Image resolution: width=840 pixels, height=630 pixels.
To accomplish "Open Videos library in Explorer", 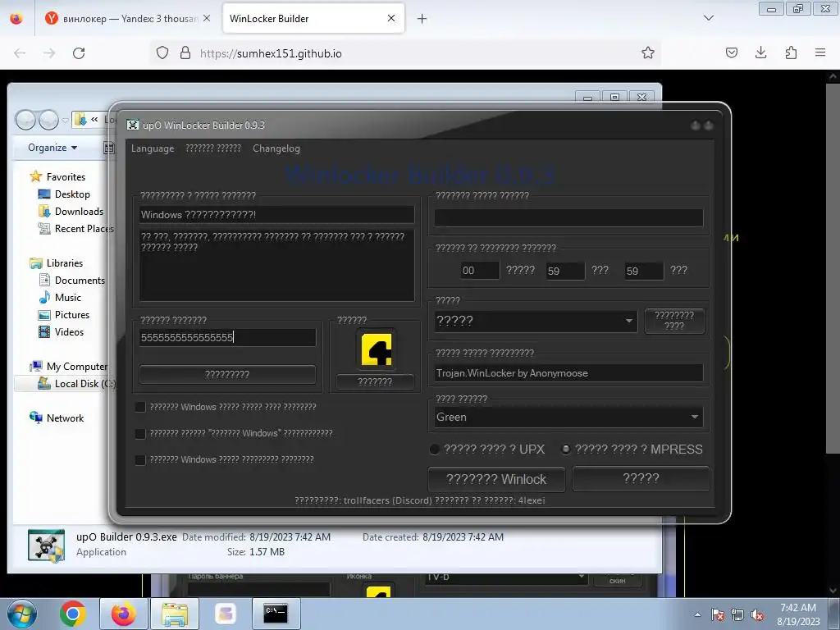I will (x=69, y=332).
